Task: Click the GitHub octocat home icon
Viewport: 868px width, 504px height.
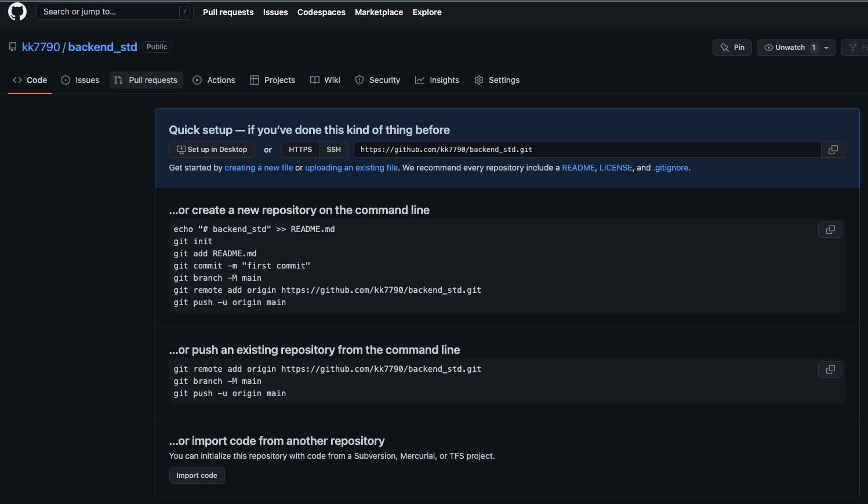Action: (x=17, y=12)
